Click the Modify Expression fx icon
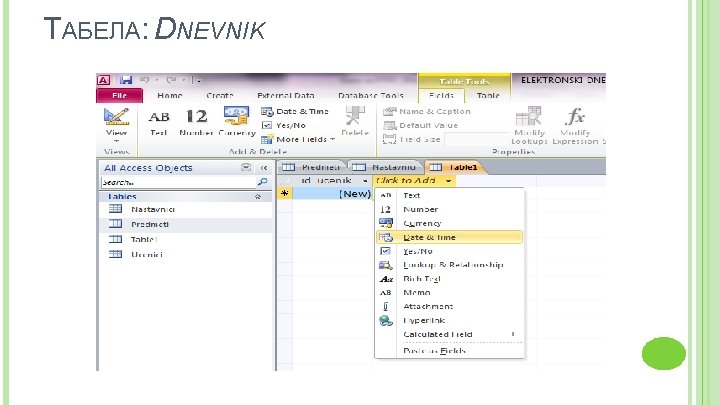The height and width of the screenshot is (405, 720). pos(575,117)
